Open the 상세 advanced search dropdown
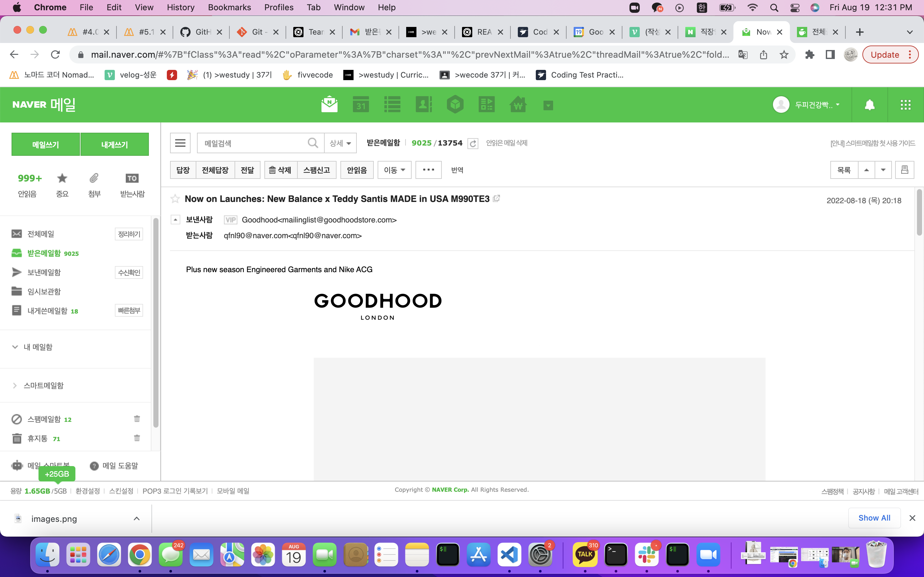Screen dimensions: 924x577 340,143
